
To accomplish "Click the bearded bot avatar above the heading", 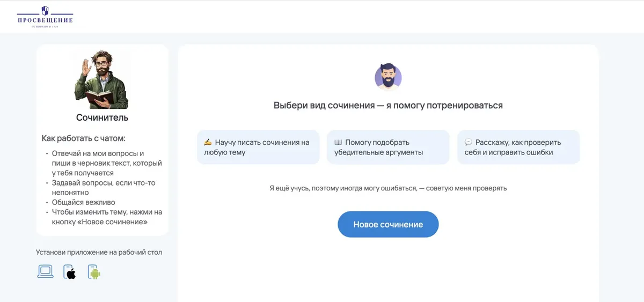I will tap(388, 77).
